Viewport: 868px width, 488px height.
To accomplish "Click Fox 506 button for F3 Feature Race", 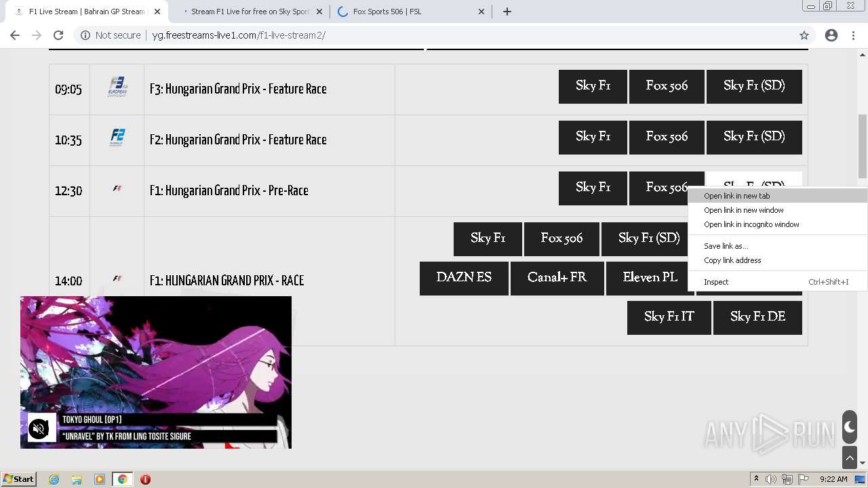I will click(x=667, y=86).
